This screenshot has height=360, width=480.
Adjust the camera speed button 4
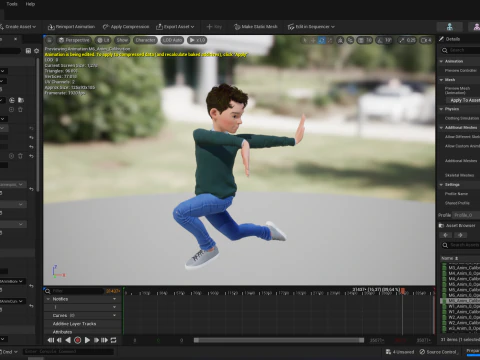click(426, 40)
